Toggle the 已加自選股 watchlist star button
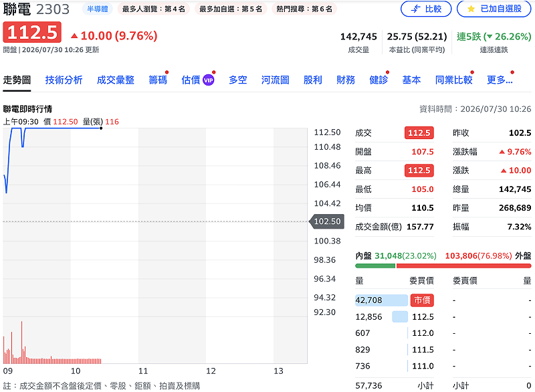This screenshot has width=535, height=392. coord(494,9)
